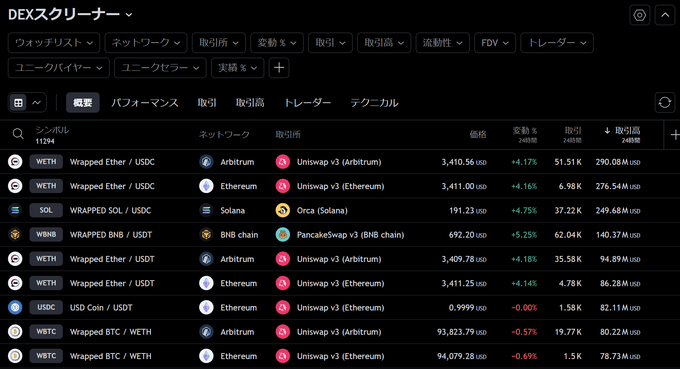Click the WBNB symbol badge
Image resolution: width=680 pixels, height=369 pixels.
[46, 235]
